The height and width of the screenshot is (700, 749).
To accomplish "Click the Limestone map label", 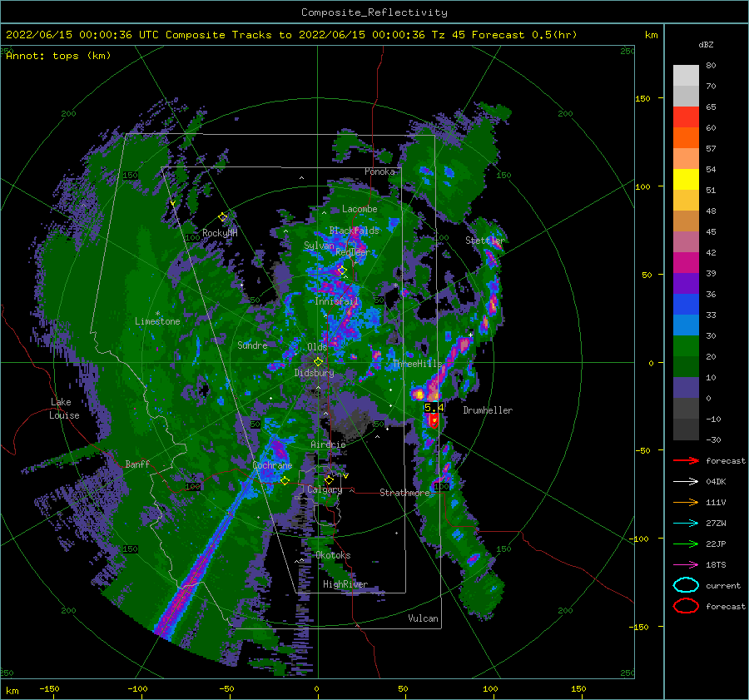I will (x=157, y=321).
